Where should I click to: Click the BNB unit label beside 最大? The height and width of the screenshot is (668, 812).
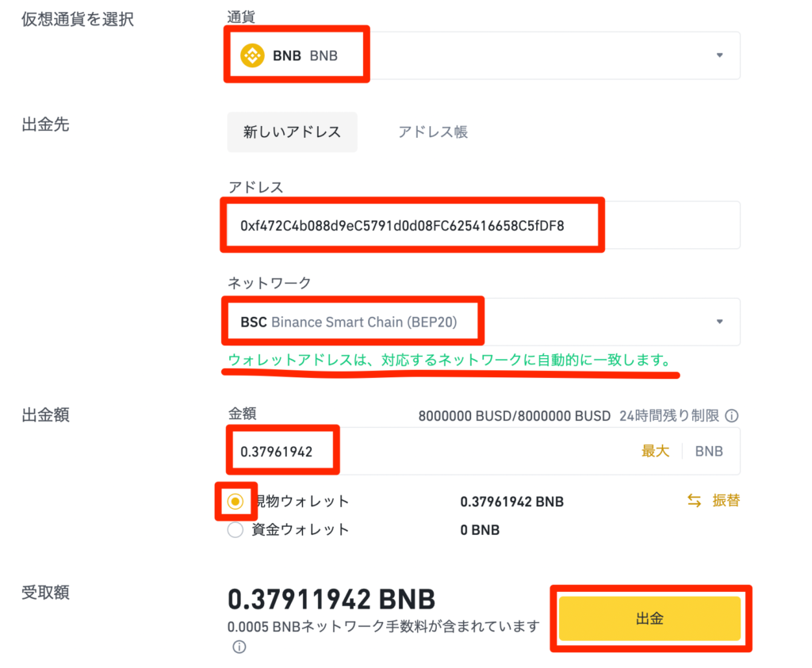pyautogui.click(x=708, y=451)
